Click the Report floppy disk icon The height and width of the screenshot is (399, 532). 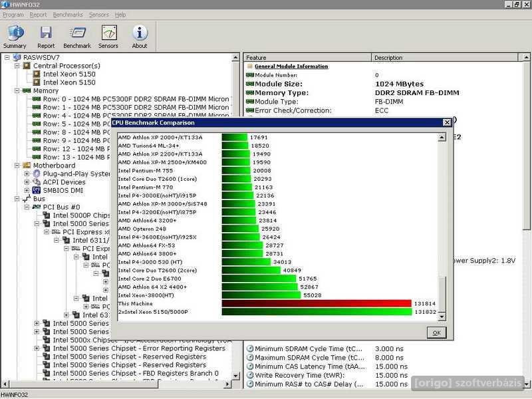(46, 33)
